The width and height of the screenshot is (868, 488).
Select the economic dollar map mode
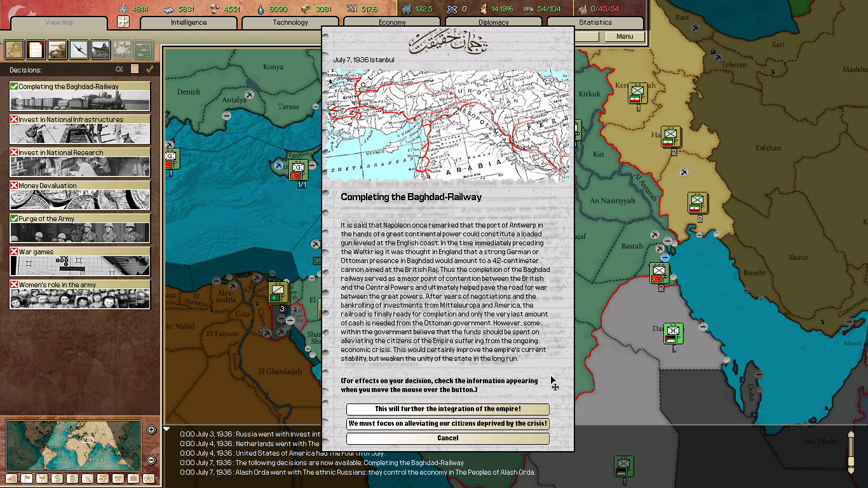tap(57, 478)
